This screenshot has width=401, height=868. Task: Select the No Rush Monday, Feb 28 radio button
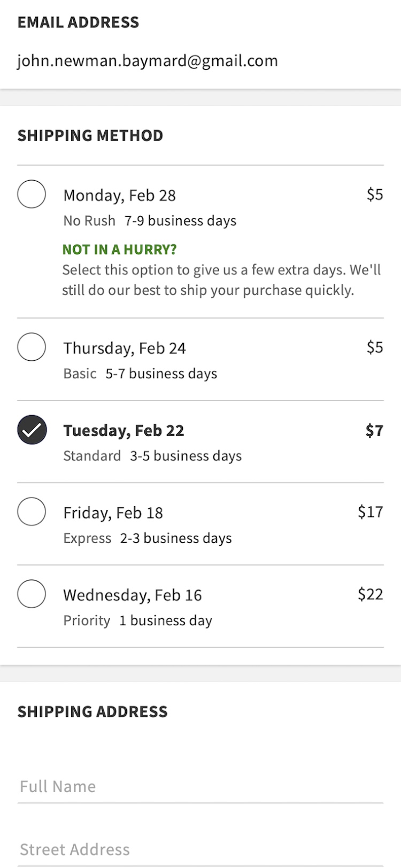pos(32,194)
